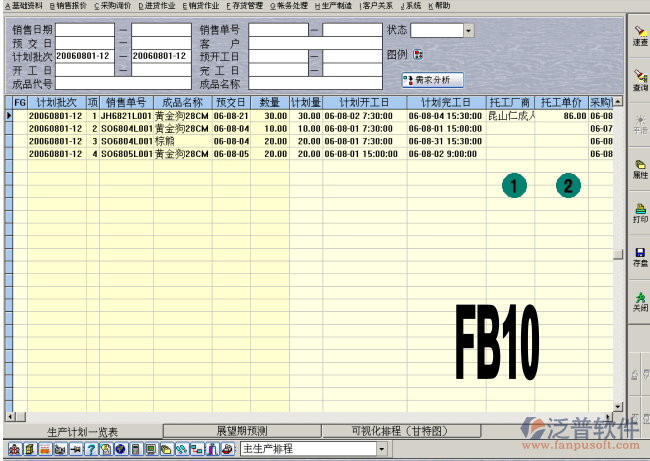The image size is (650, 461).
Task: Click the vertical scrollbar thumb of grid
Action: pos(618,254)
